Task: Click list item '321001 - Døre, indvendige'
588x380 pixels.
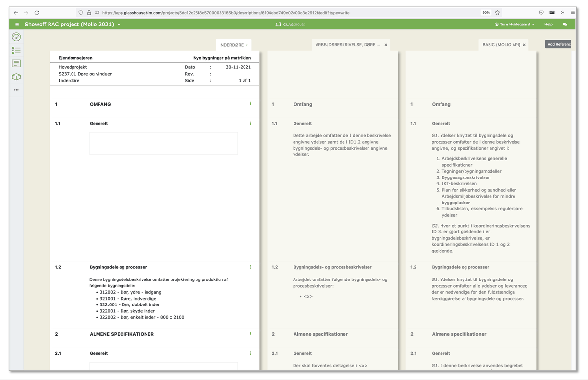Action: (x=127, y=298)
